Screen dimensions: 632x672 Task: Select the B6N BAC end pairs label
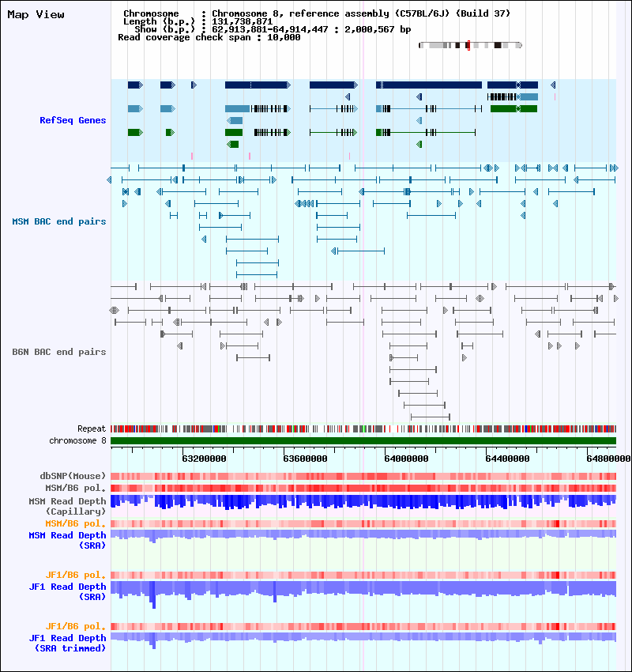[x=59, y=352]
